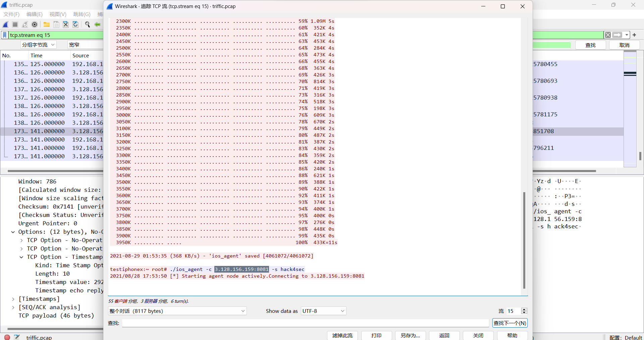644x340 pixels.
Task: Open the 跳转(G) menu
Action: click(82, 14)
